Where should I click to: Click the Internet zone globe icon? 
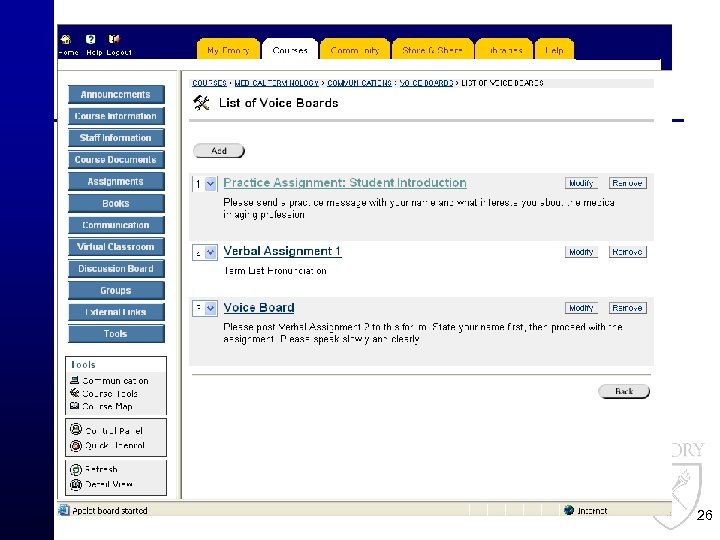(569, 510)
